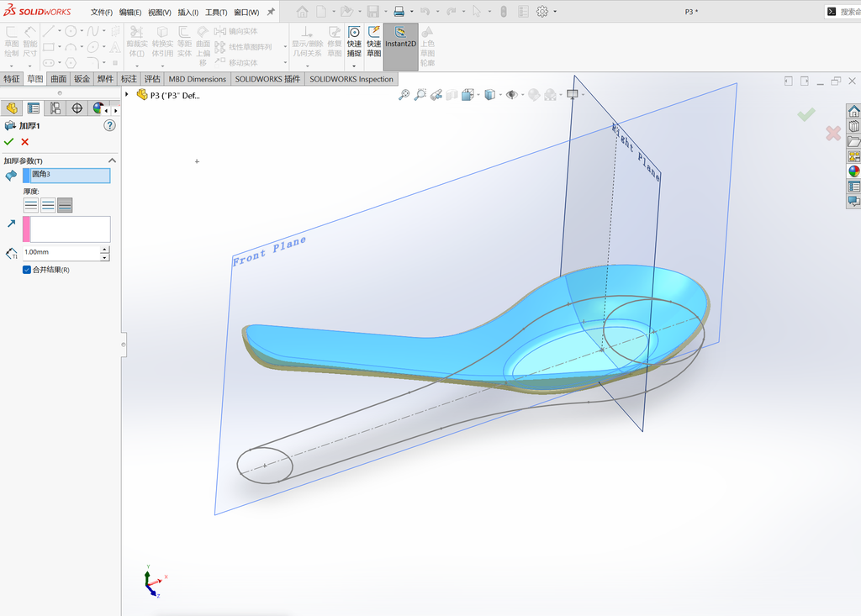Collapse the 加厚参数(T) section
Screen dimensions: 861x616
coord(112,161)
